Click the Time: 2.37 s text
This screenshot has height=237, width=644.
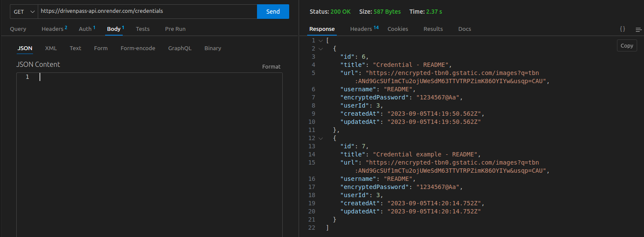click(426, 12)
